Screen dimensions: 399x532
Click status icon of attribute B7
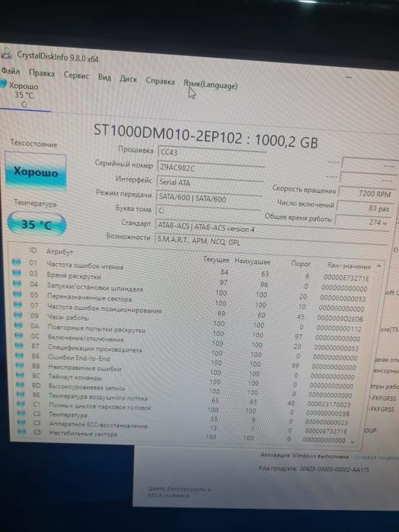[x=19, y=345]
